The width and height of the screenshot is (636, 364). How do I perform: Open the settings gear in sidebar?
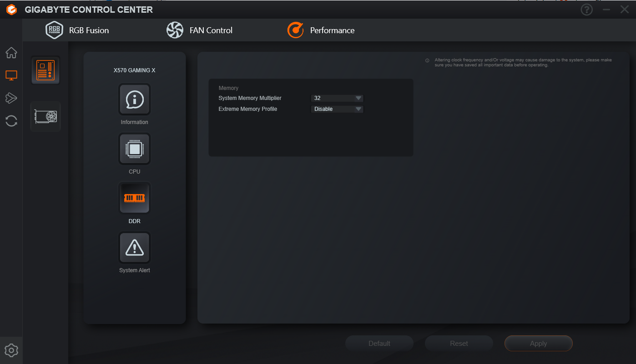[11, 350]
